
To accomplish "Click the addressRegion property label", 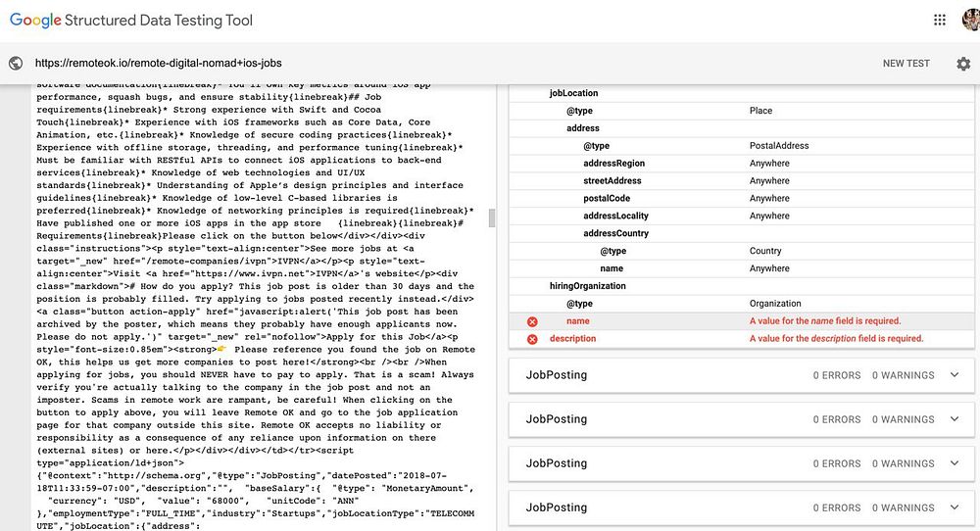I will coord(613,163).
